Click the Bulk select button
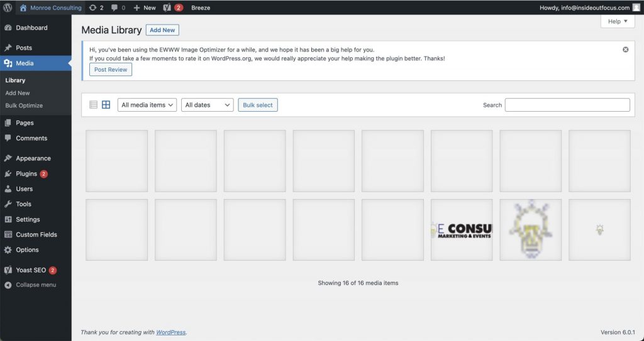 coord(258,105)
